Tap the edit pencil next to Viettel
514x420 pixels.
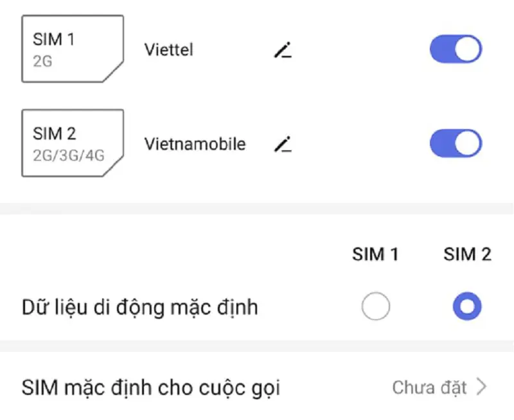[x=283, y=49]
